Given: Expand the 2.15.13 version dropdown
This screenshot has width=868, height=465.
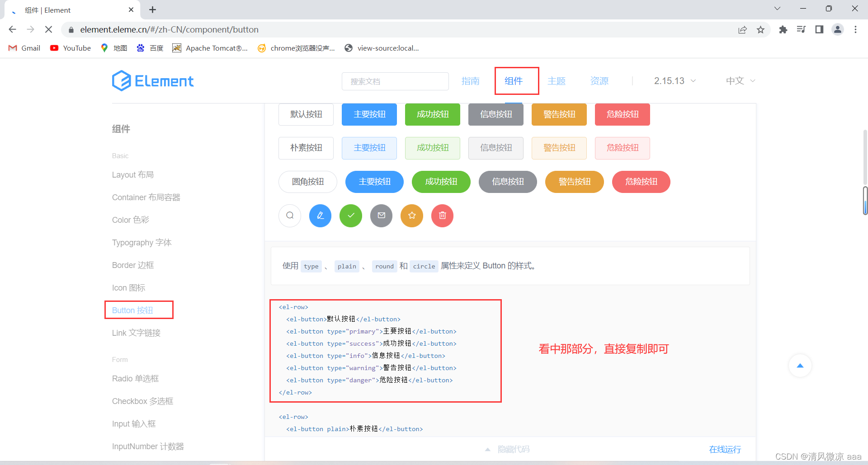Looking at the screenshot, I should (675, 81).
